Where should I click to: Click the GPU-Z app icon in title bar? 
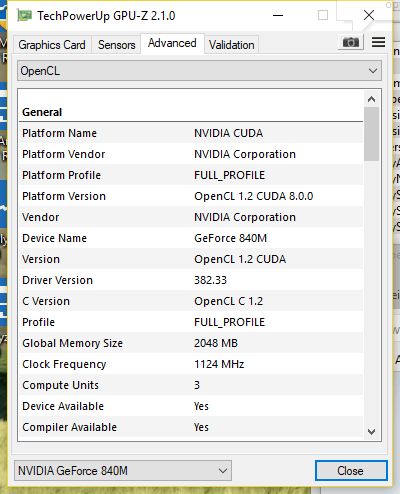(24, 16)
